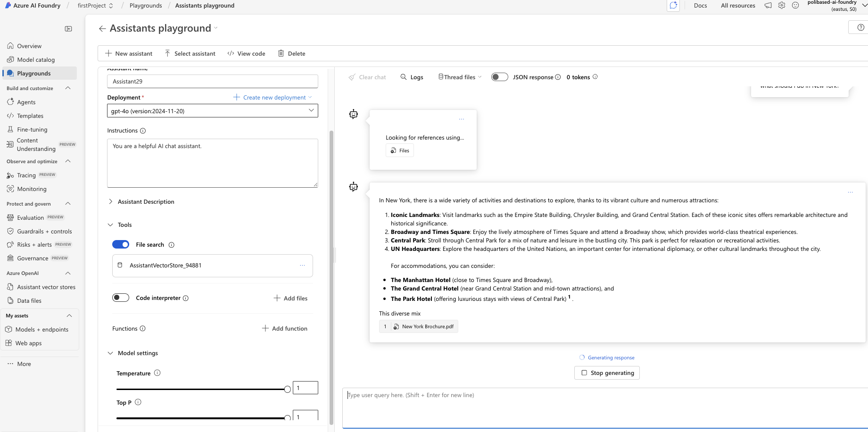This screenshot has height=432, width=868.
Task: Open Models + endpoints page
Action: point(41,330)
